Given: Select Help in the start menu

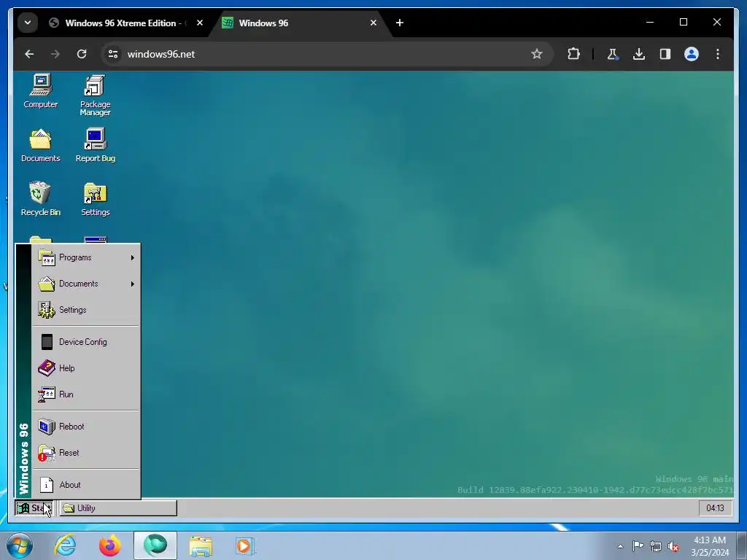Looking at the screenshot, I should click(x=86, y=368).
